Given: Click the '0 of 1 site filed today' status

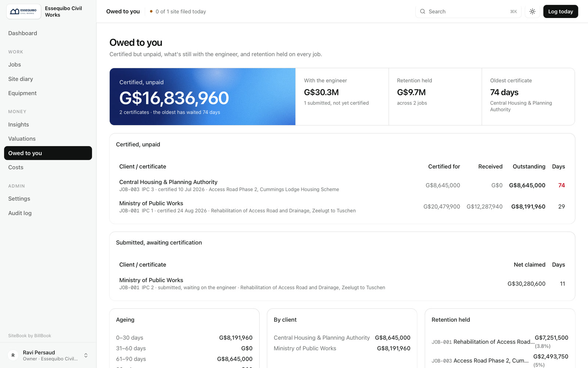Looking at the screenshot, I should (x=178, y=11).
